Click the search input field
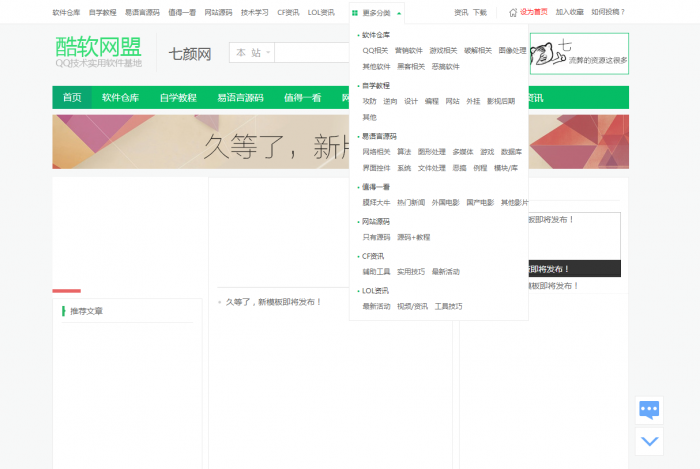Screen dimensions: 700x469 (310, 53)
